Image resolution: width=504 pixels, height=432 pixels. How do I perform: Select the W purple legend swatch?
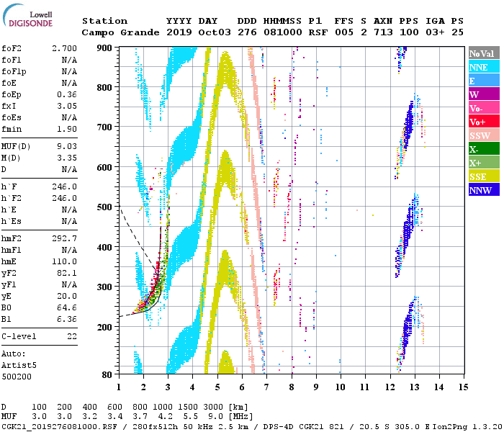click(x=484, y=94)
